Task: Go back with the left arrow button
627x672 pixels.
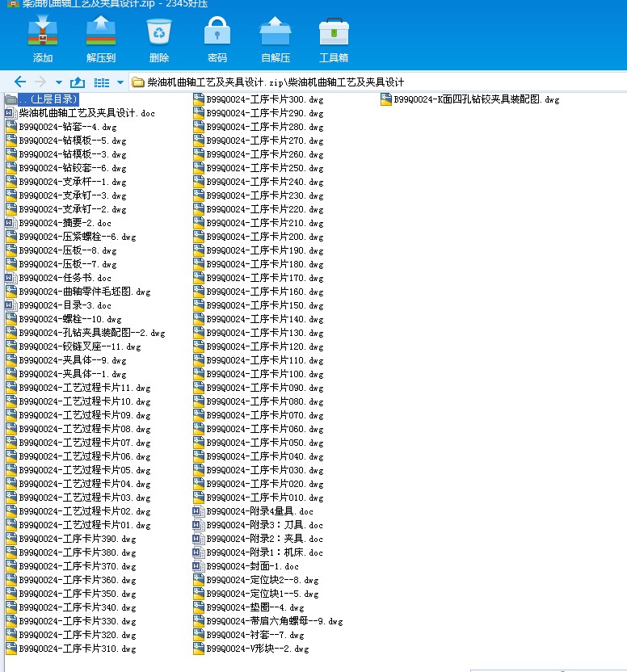Action: [x=19, y=82]
